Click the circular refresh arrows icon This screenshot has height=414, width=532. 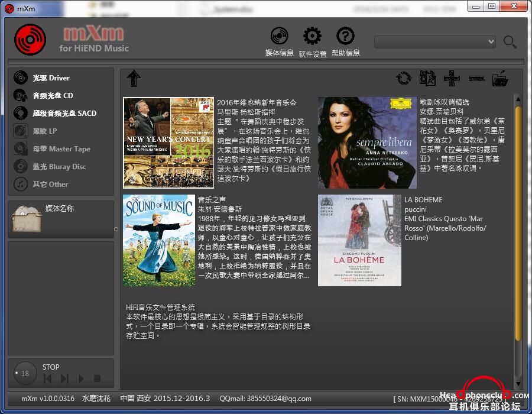[x=404, y=79]
